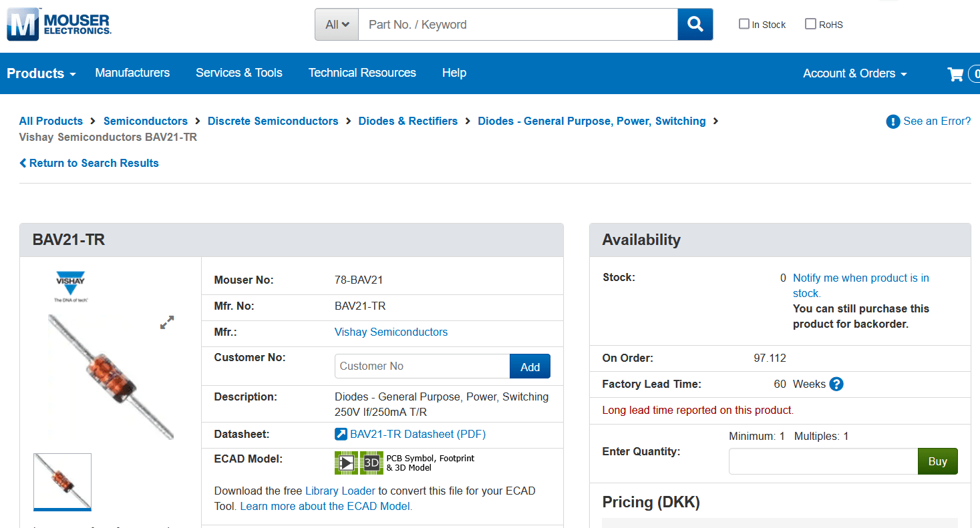The width and height of the screenshot is (980, 528).
Task: Expand the Products menu
Action: pos(41,73)
